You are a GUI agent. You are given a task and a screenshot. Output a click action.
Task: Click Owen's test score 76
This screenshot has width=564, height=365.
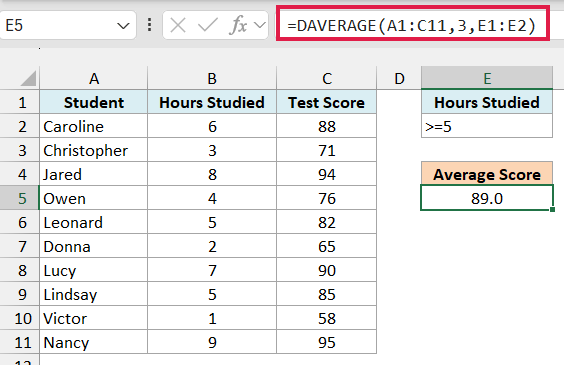[x=327, y=199]
